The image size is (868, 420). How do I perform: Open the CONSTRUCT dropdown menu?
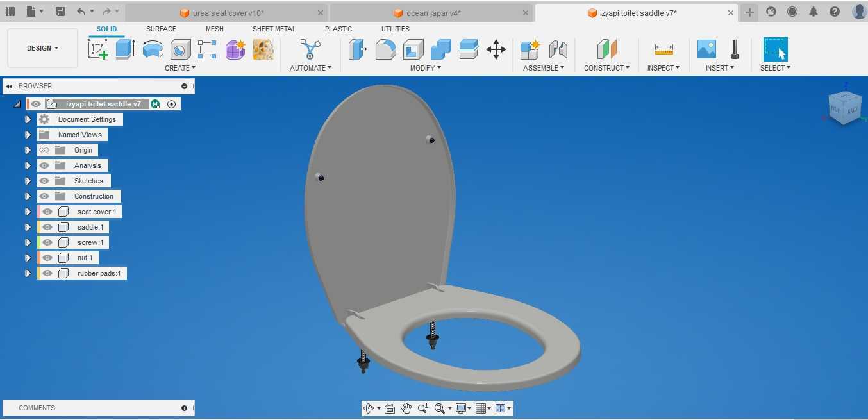[x=606, y=68]
